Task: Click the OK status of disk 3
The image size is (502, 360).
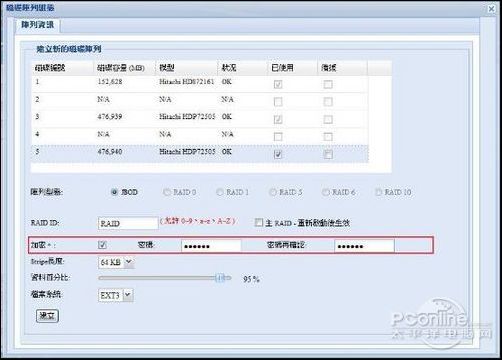Action: pos(227,117)
